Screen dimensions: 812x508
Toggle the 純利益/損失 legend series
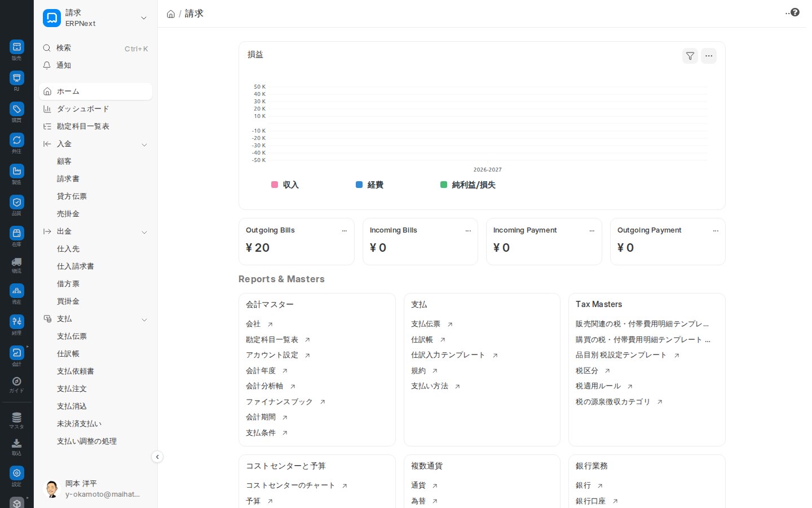[468, 185]
